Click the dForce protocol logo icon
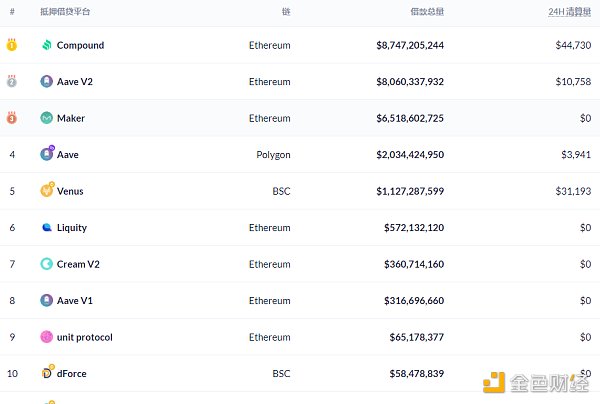The image size is (600, 404). click(46, 373)
